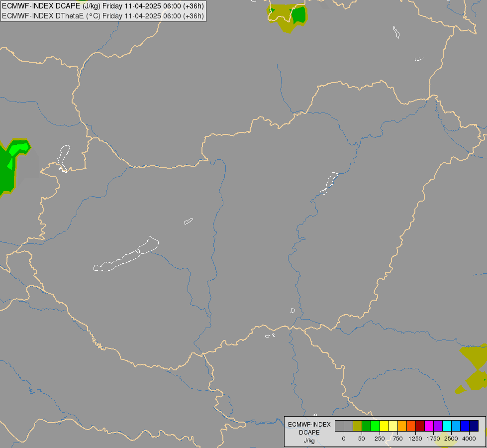
Task: Click the bright green legend swatch
Action: pos(375,426)
